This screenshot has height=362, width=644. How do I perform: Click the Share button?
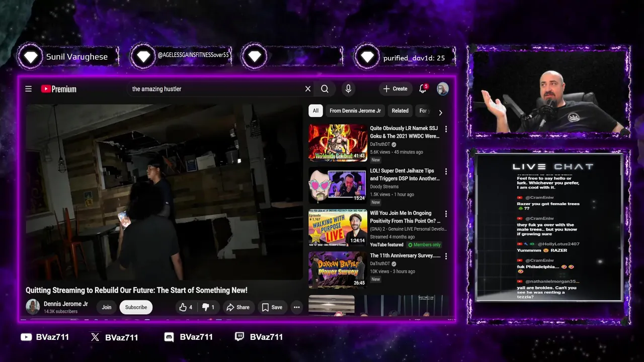tap(237, 307)
